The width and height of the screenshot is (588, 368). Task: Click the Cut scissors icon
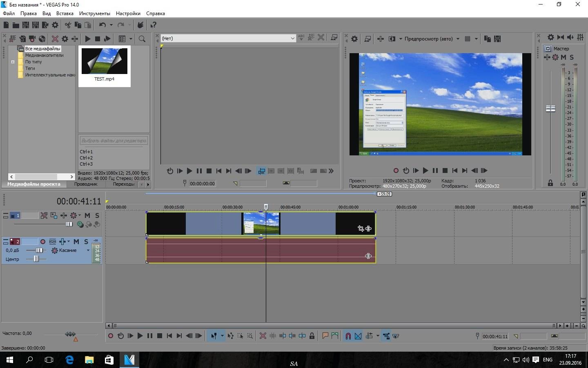point(68,25)
